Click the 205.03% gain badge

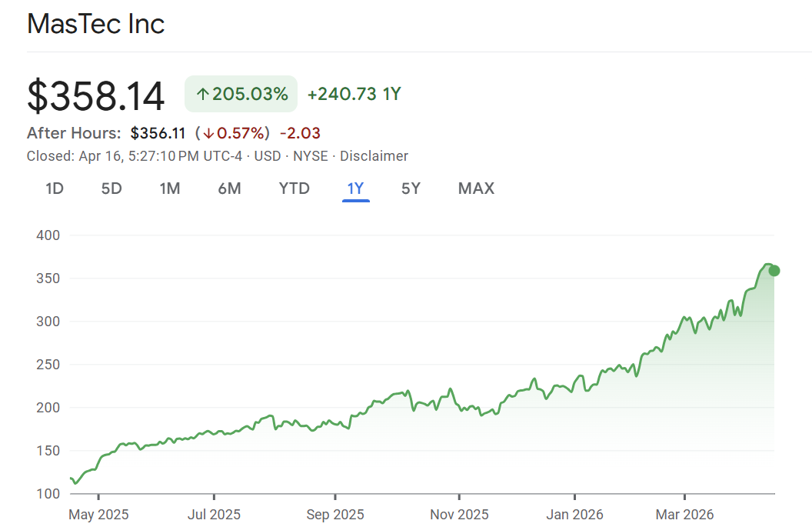coord(241,95)
